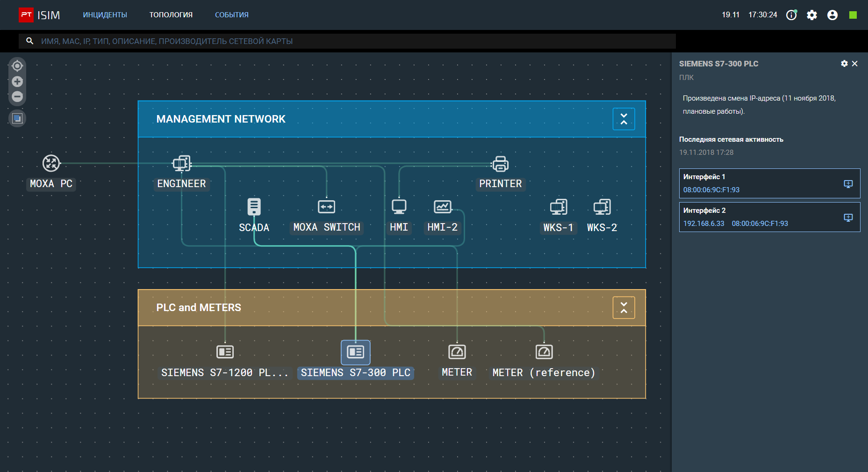Zoom out of the topology map
The width and height of the screenshot is (868, 472).
tap(17, 97)
